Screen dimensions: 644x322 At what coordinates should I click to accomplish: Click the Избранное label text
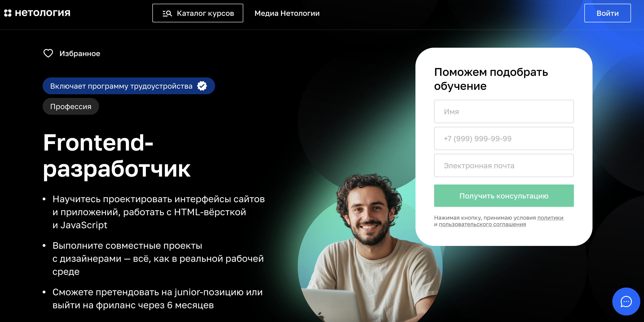[x=80, y=54]
